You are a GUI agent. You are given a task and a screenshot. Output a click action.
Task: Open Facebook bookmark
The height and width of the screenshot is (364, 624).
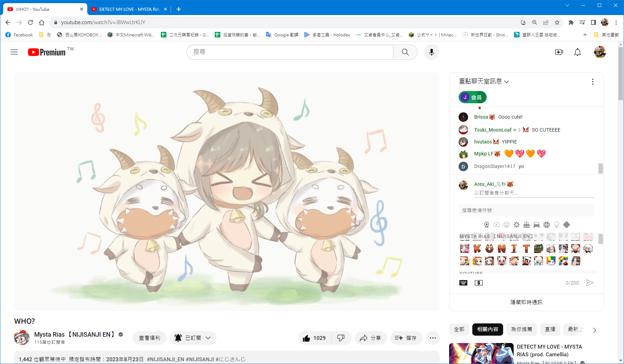tap(19, 35)
